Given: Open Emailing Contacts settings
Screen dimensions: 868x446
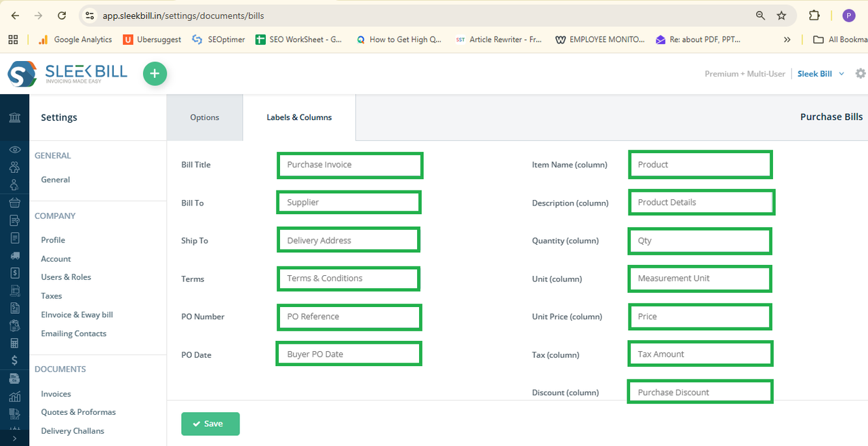Looking at the screenshot, I should 73,333.
